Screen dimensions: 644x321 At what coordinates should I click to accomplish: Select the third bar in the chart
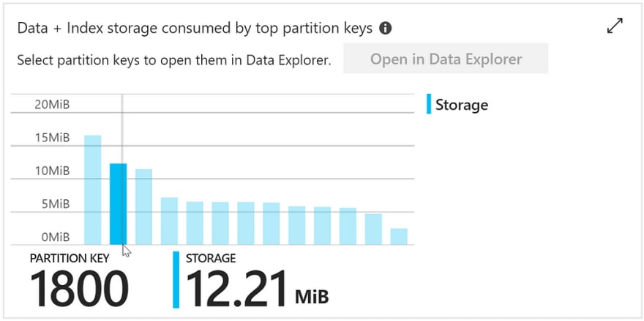143,207
